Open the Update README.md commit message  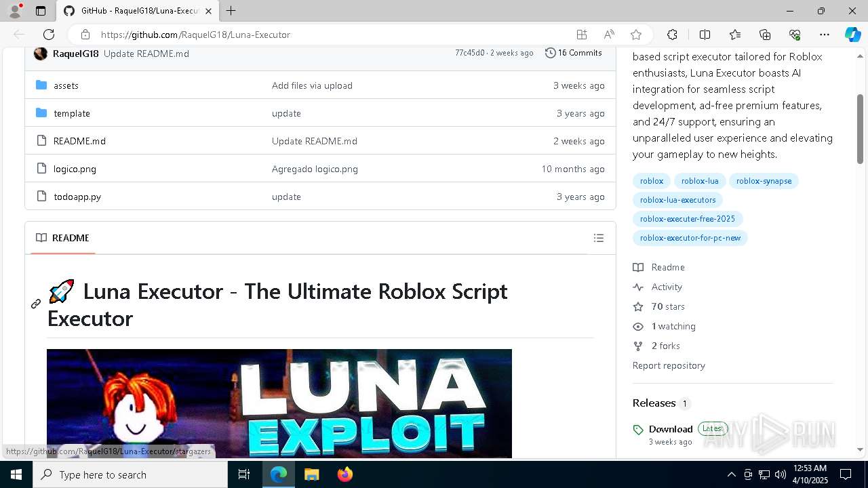[146, 54]
